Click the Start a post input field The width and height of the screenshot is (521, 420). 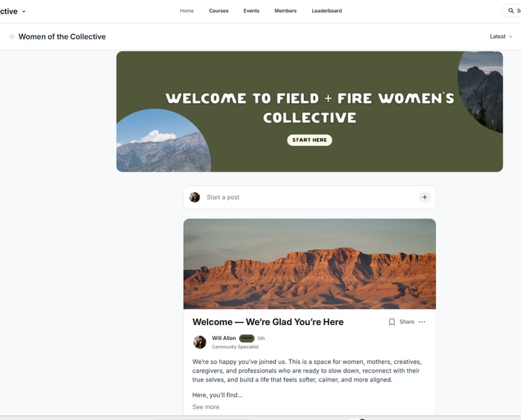309,197
